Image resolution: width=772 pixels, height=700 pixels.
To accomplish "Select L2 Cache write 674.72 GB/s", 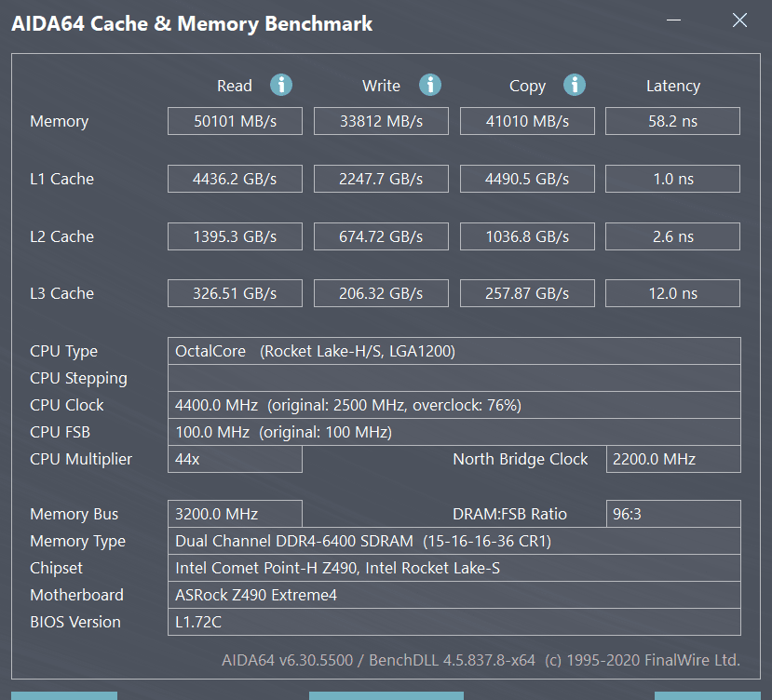I will point(381,236).
